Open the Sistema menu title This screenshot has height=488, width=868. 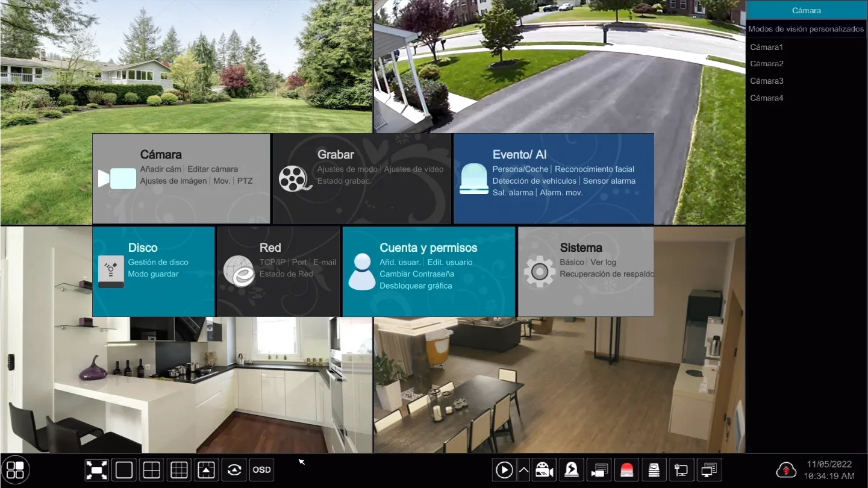pos(581,248)
